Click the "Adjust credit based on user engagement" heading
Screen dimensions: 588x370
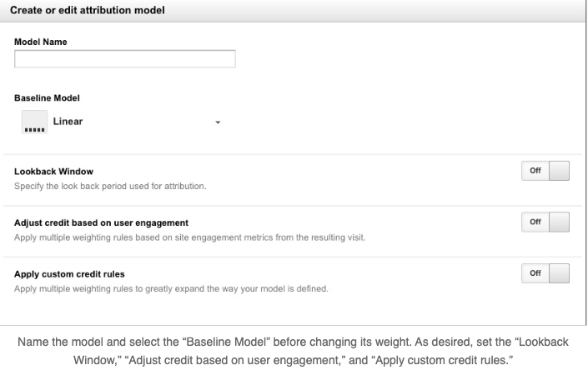(101, 222)
